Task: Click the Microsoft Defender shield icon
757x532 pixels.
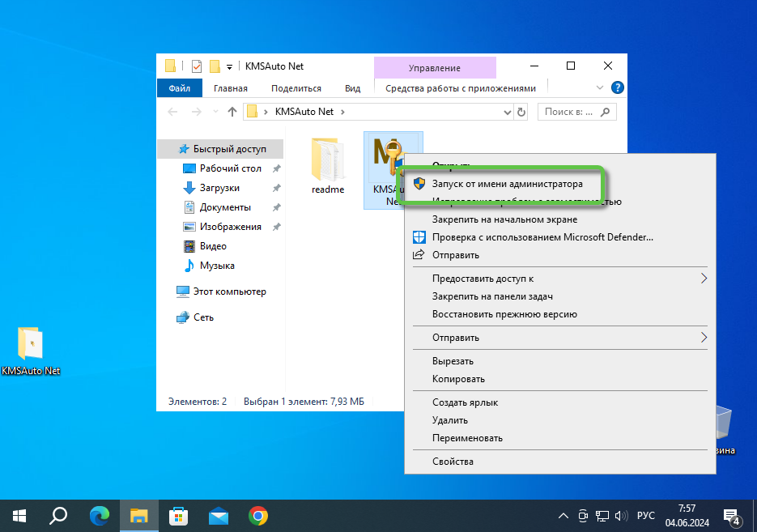Action: [x=419, y=237]
